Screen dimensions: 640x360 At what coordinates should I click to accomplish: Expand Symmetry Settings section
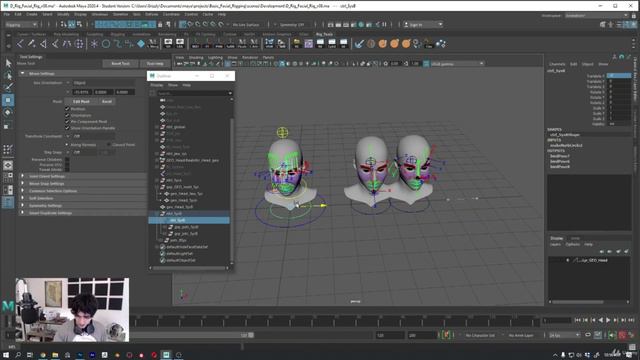(23, 206)
